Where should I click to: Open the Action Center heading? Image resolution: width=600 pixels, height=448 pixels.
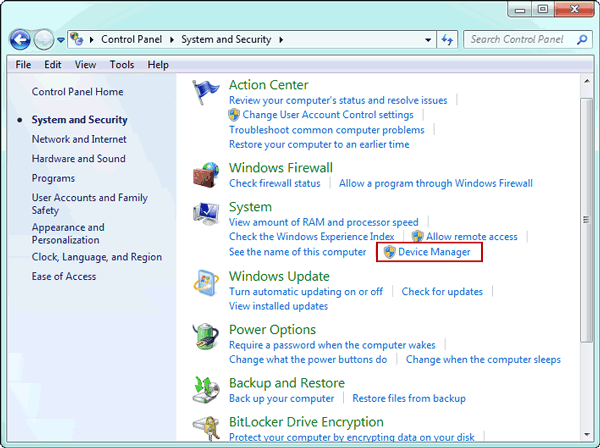pos(269,85)
